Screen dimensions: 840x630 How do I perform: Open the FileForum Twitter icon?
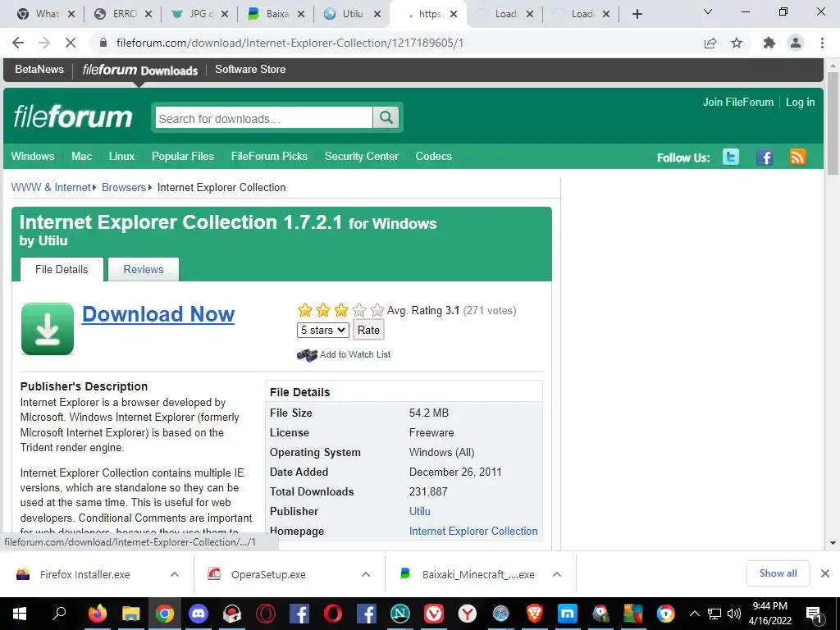click(731, 157)
